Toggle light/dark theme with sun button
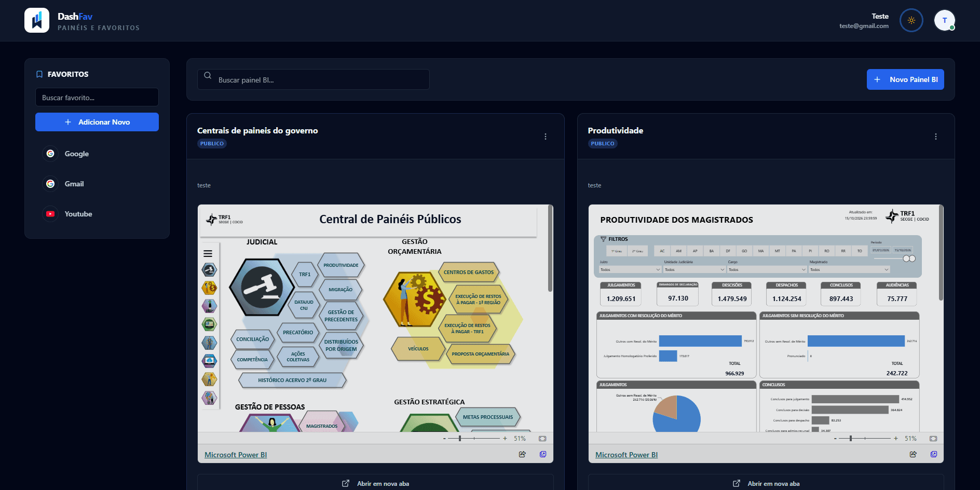Screen dimensions: 980x490 911,20
